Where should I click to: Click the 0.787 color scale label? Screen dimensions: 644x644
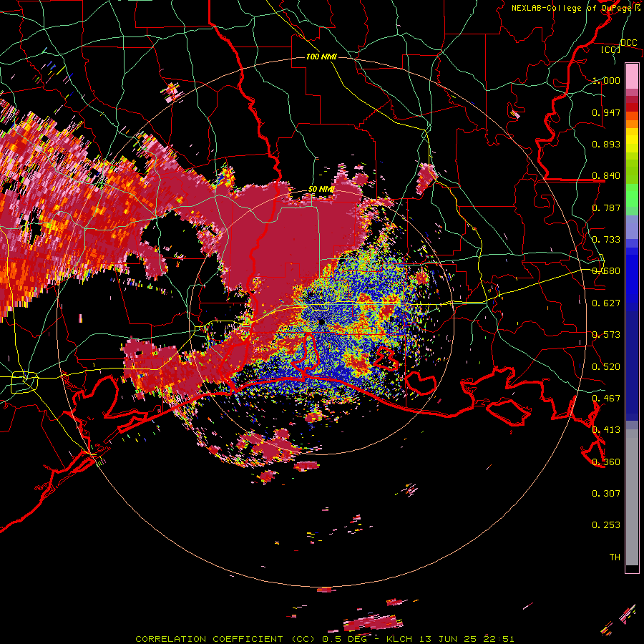pyautogui.click(x=606, y=208)
